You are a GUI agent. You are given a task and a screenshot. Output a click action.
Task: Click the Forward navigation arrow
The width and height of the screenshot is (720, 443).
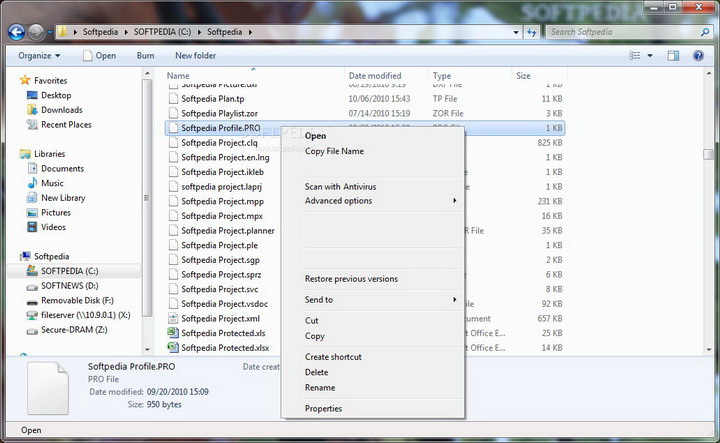[36, 32]
